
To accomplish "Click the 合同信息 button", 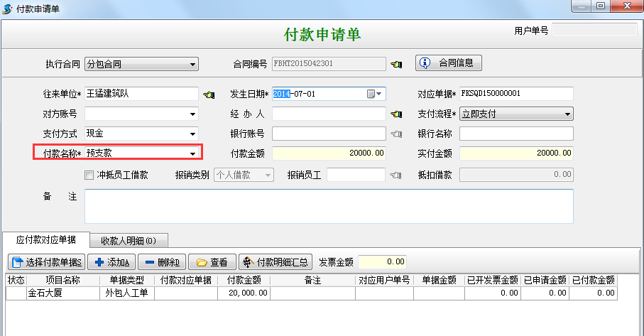I will [449, 63].
